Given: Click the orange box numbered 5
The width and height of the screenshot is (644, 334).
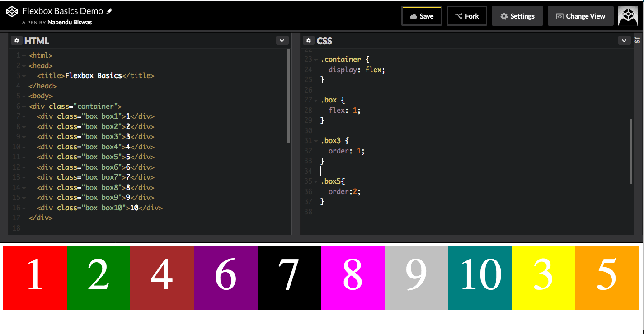Looking at the screenshot, I should tap(607, 278).
